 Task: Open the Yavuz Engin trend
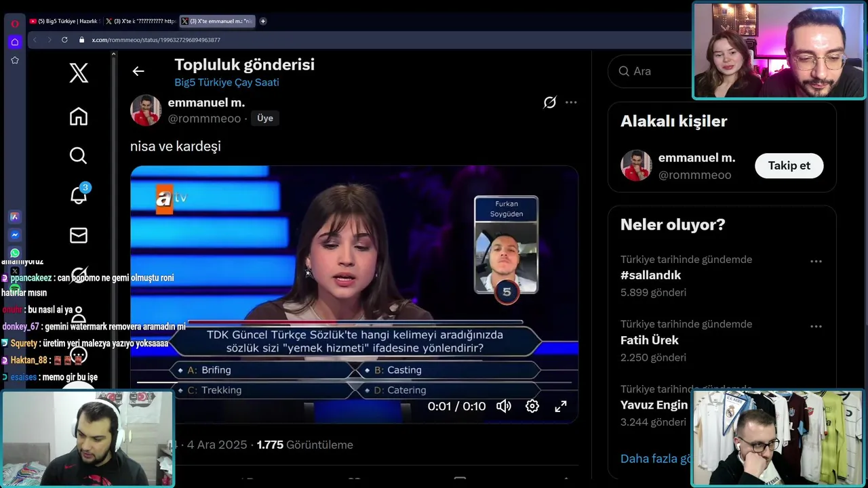[x=654, y=405]
